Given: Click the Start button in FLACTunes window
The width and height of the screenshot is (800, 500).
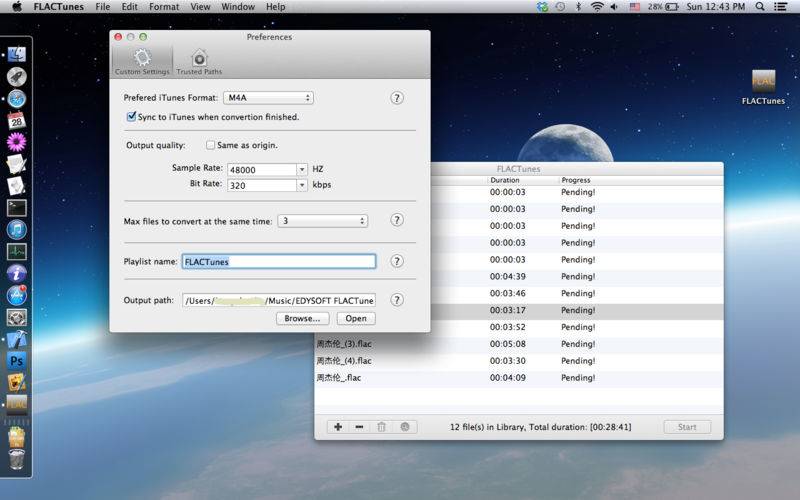Looking at the screenshot, I should point(687,427).
